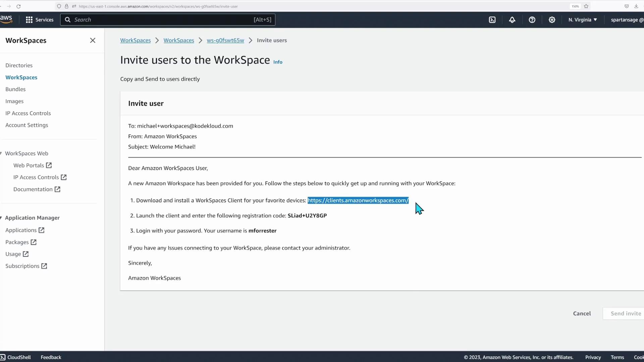Open the Services grid menu
The height and width of the screenshot is (362, 644).
[x=40, y=20]
